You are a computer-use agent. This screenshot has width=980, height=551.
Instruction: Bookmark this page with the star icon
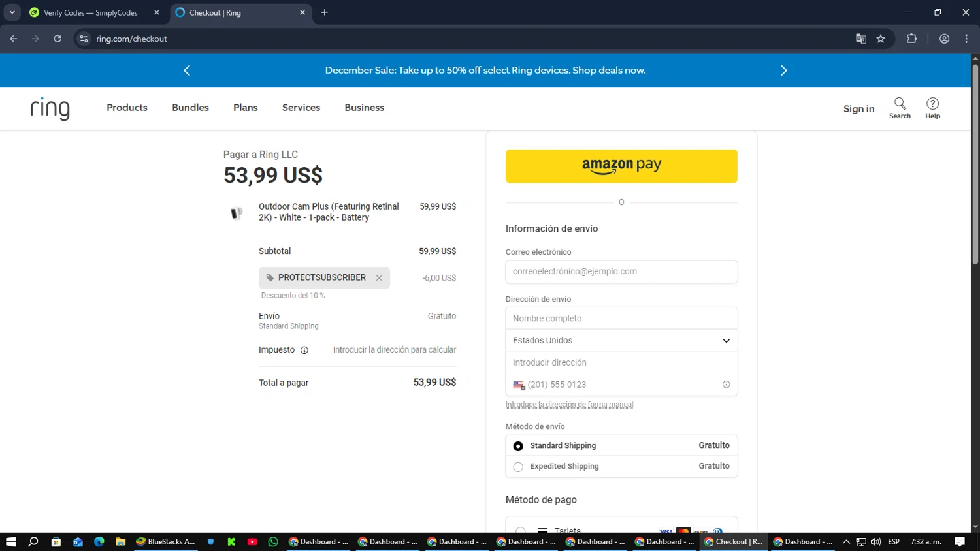[881, 39]
